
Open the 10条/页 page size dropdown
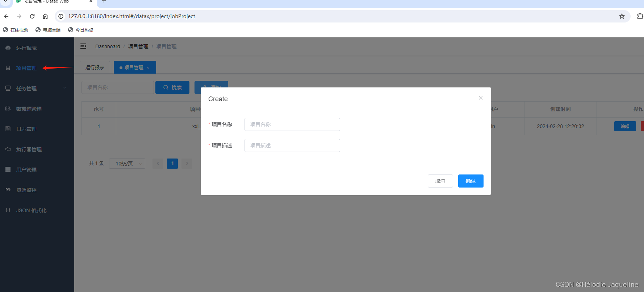[127, 164]
